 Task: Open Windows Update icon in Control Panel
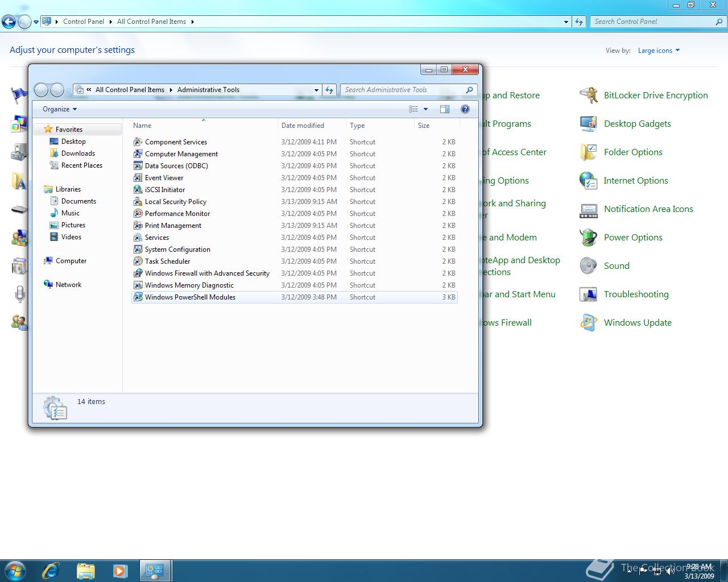(589, 323)
